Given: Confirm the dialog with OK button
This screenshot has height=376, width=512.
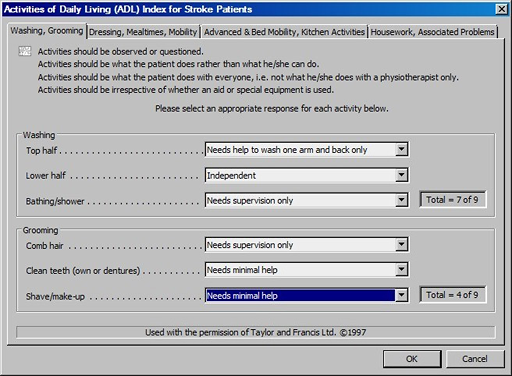Looking at the screenshot, I should 412,359.
